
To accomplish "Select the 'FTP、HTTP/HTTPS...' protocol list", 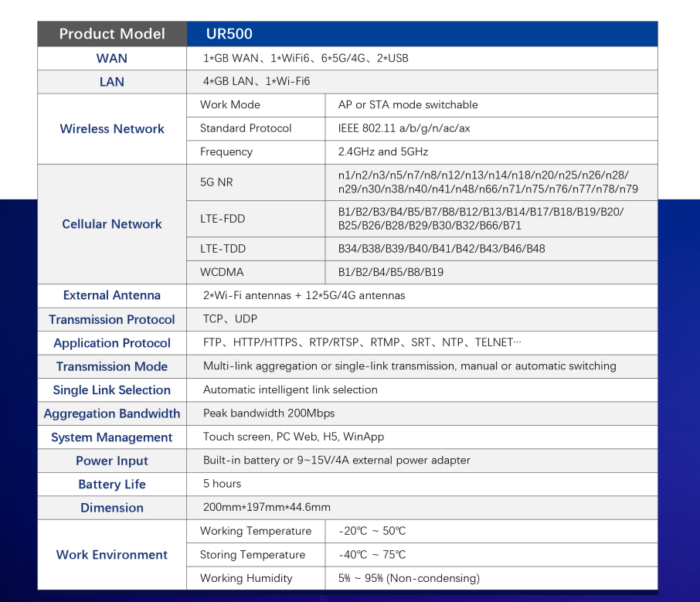I will [362, 342].
